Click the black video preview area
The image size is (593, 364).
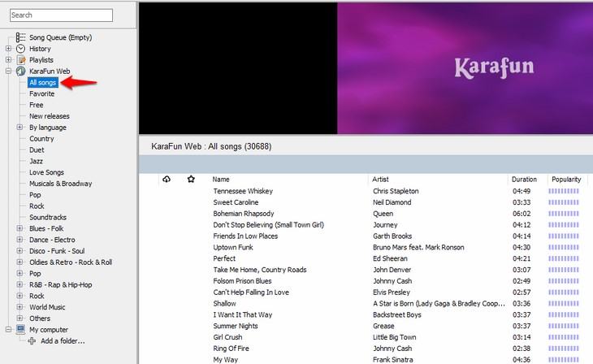click(x=238, y=68)
